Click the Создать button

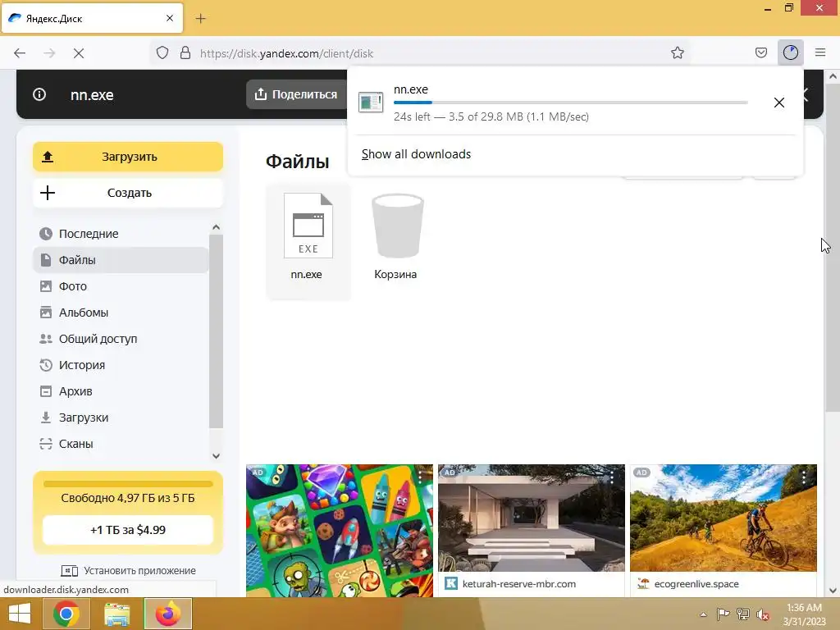[128, 193]
